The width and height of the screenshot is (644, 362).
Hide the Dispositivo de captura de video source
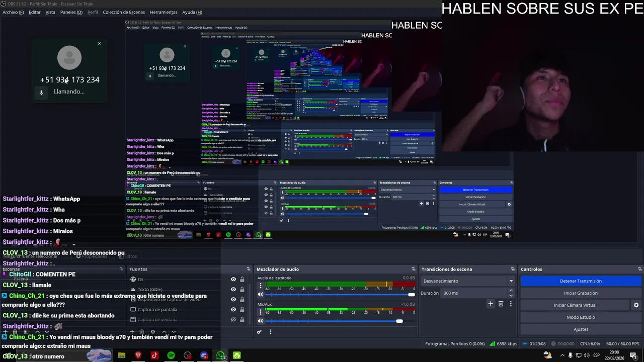click(233, 300)
